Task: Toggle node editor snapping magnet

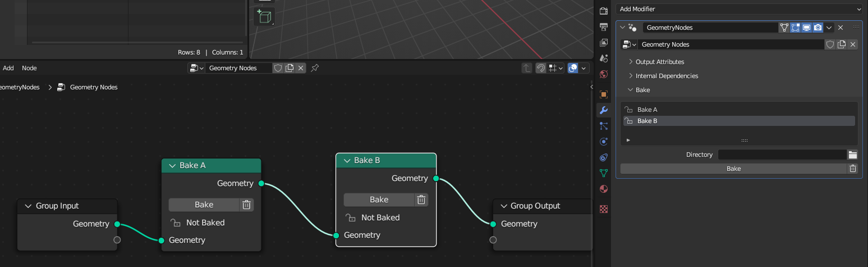Action: click(x=541, y=68)
